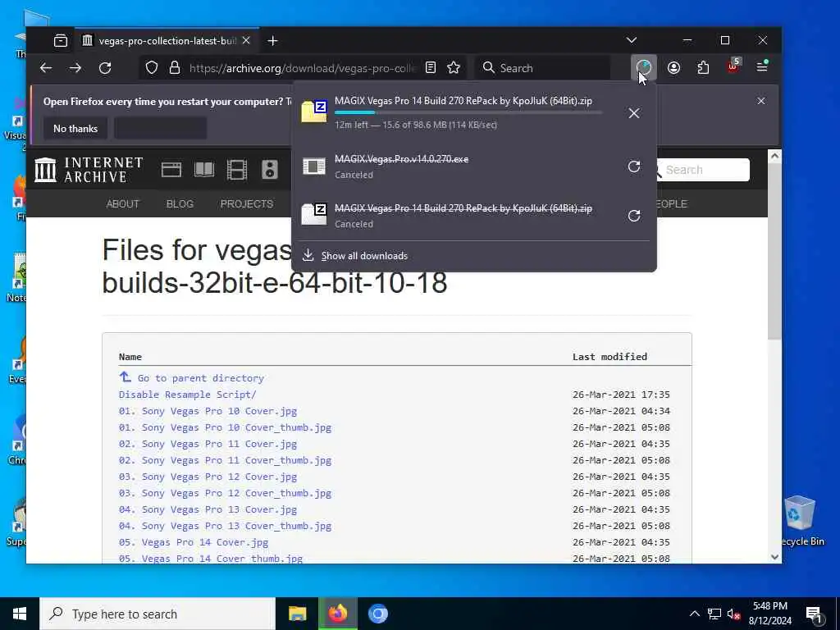Viewport: 840px width, 630px height.
Task: Click the scroll up arrow of the page
Action: pyautogui.click(x=774, y=156)
